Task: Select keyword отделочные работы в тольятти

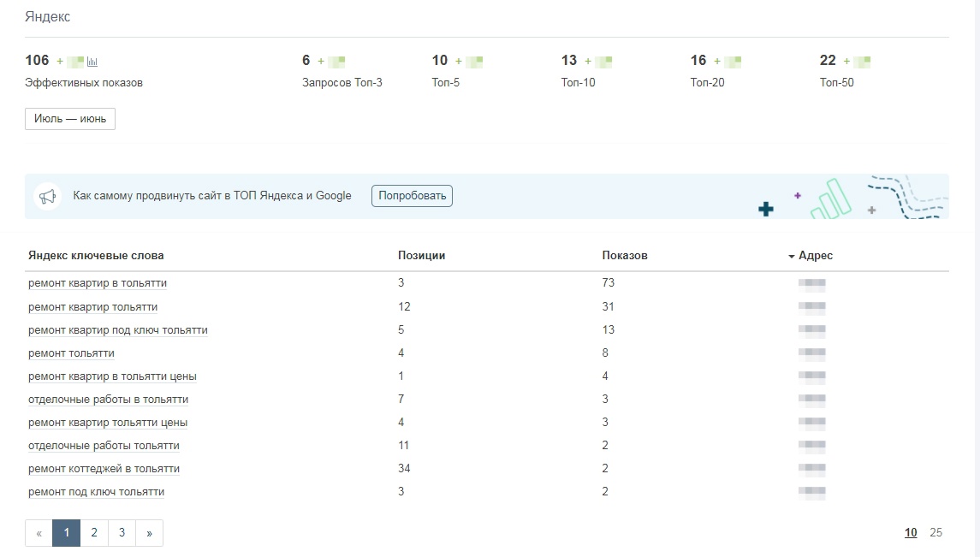Action: pos(108,400)
